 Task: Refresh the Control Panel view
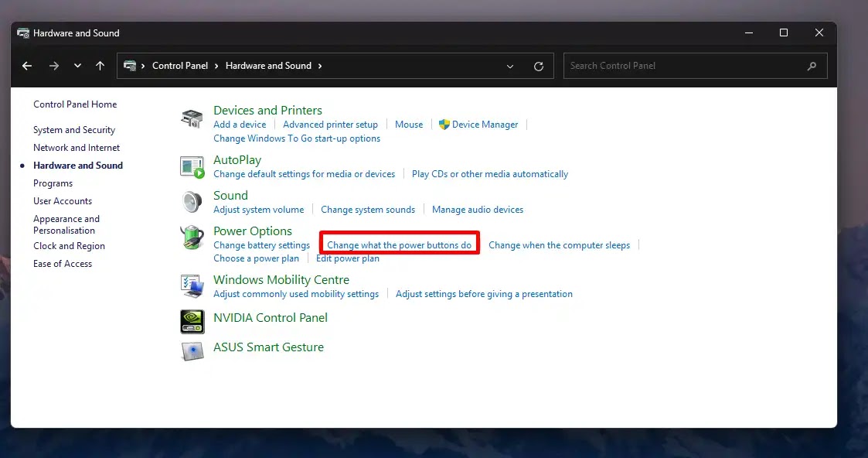tap(539, 67)
